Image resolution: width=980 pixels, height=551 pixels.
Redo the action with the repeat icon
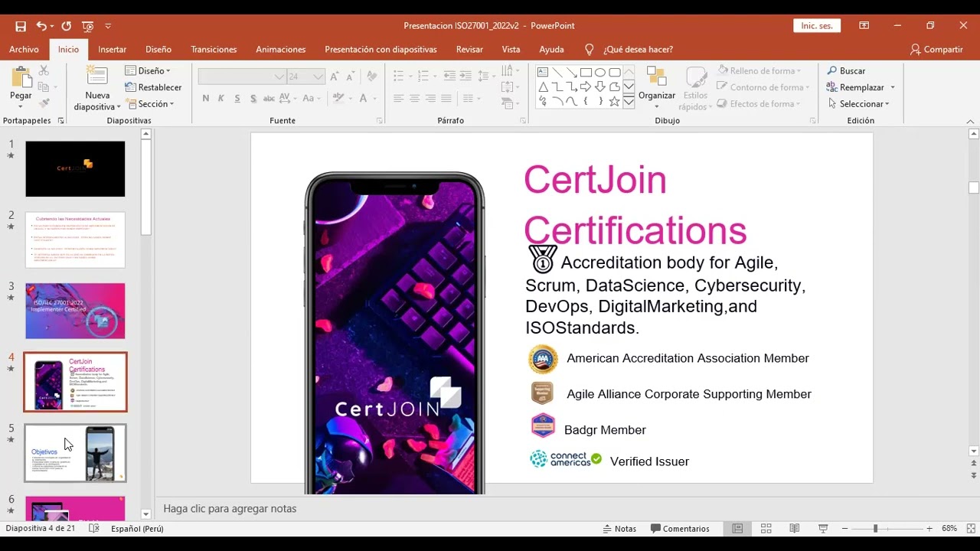[66, 26]
